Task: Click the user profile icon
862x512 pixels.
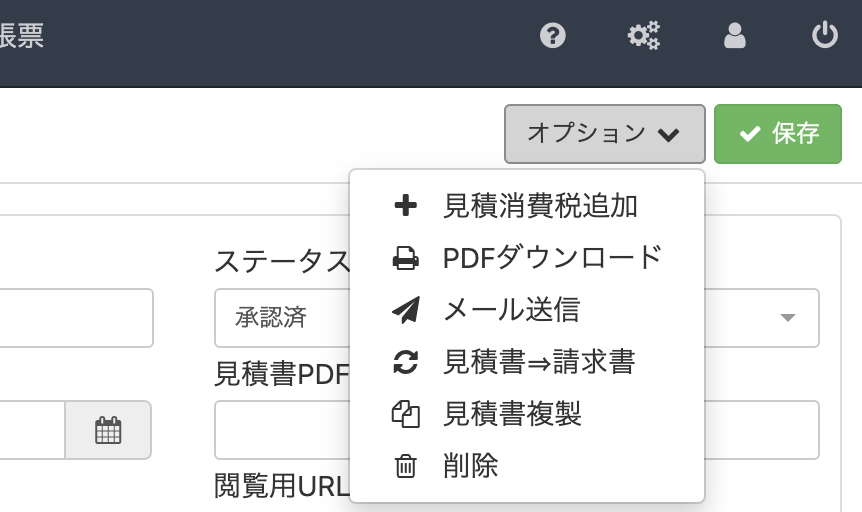Action: point(735,37)
